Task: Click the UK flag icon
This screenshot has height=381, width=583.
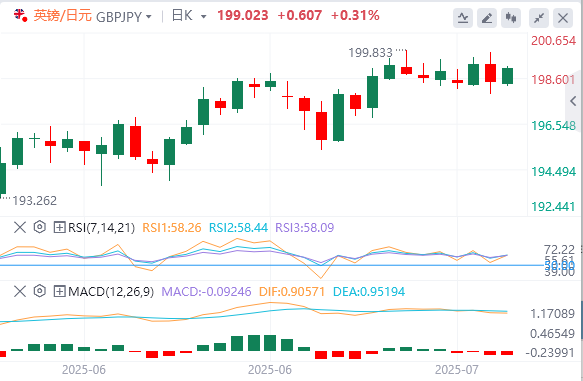Action: (20, 15)
